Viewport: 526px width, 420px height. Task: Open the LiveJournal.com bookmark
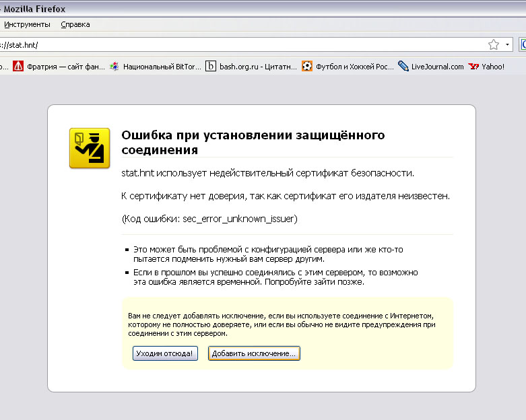(431, 67)
